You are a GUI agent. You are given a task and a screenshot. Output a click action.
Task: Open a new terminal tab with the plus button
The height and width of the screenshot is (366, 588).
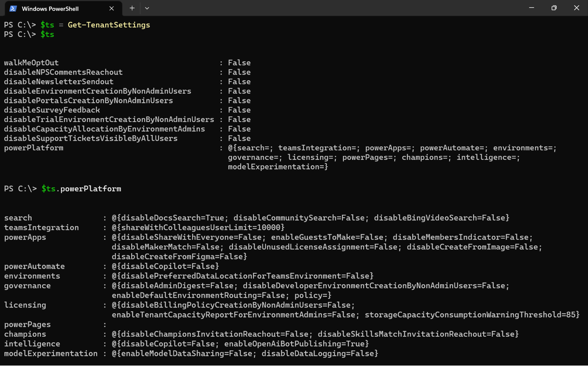click(x=131, y=8)
